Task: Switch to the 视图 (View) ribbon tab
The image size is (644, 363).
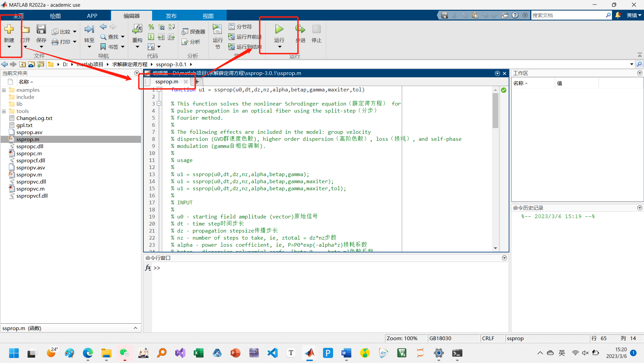Action: coord(208,16)
